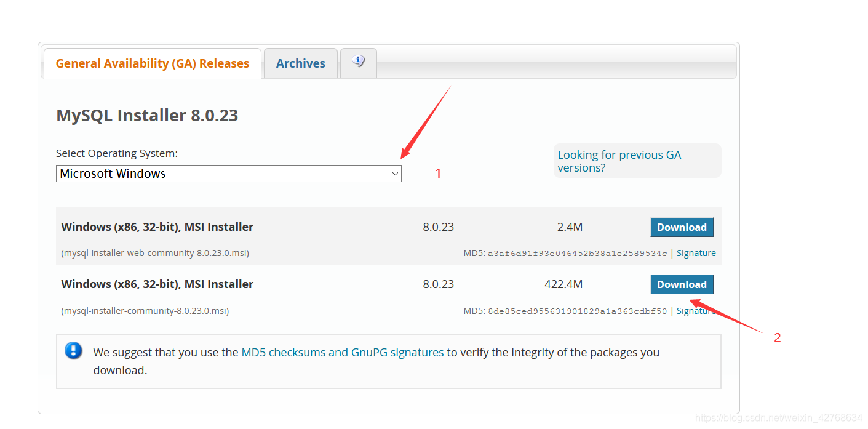Switch to the Archives tab
Image resolution: width=868 pixels, height=429 pixels.
click(301, 63)
